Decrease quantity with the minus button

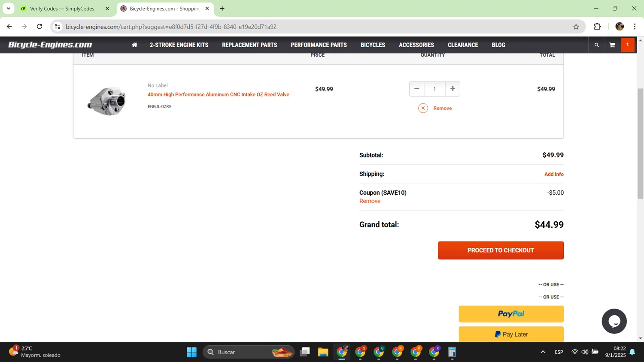pos(416,89)
